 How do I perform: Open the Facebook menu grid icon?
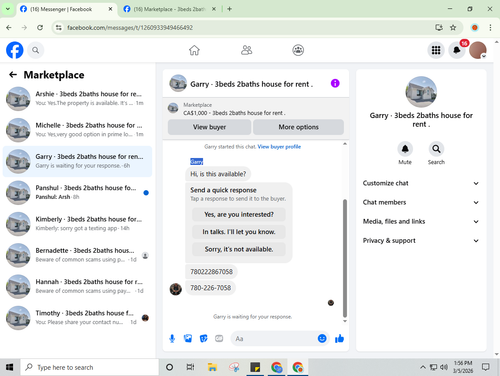point(436,50)
